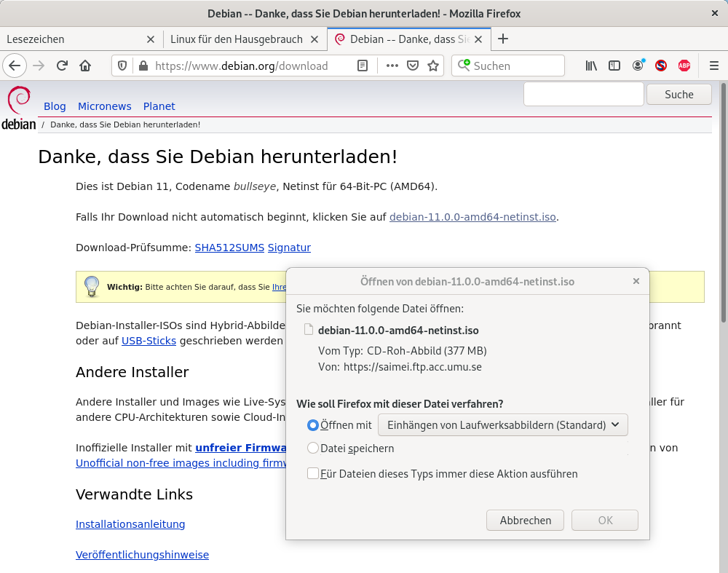Select the 'Datei speichern' radio button
Image resolution: width=728 pixels, height=573 pixels.
pyautogui.click(x=313, y=448)
